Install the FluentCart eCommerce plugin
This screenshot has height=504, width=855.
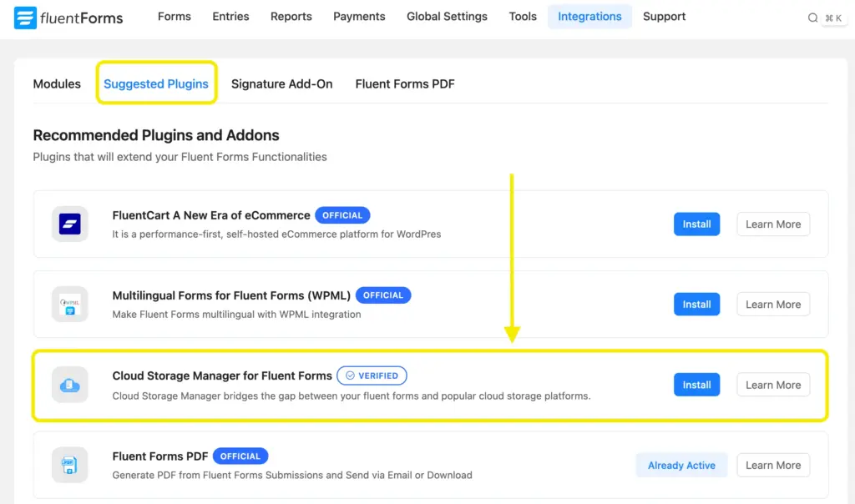tap(696, 224)
